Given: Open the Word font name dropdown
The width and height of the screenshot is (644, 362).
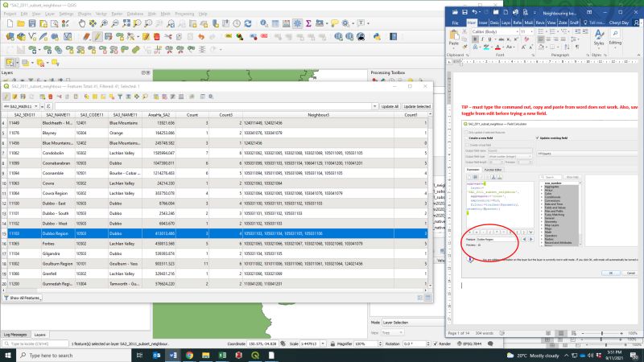Looking at the screenshot, I should pyautogui.click(x=517, y=31).
